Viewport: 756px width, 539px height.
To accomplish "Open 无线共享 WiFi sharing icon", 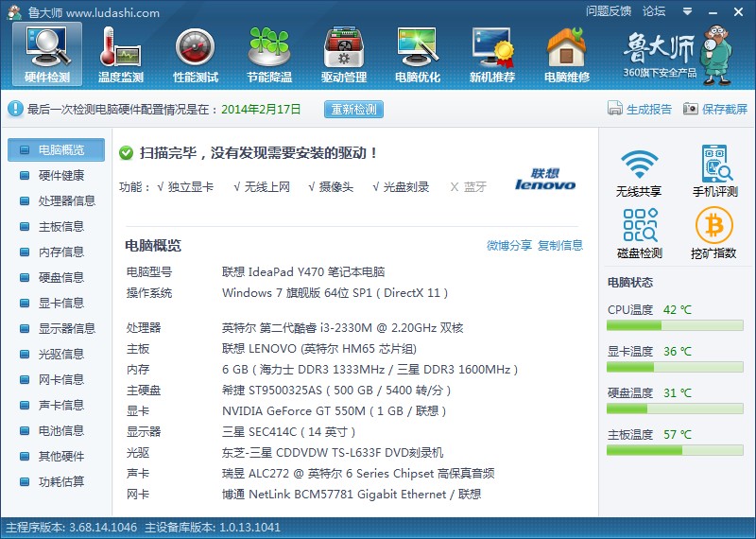I will (639, 165).
